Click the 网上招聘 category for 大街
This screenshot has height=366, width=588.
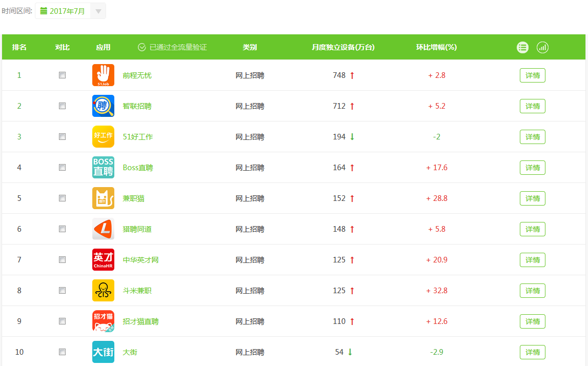pyautogui.click(x=250, y=352)
